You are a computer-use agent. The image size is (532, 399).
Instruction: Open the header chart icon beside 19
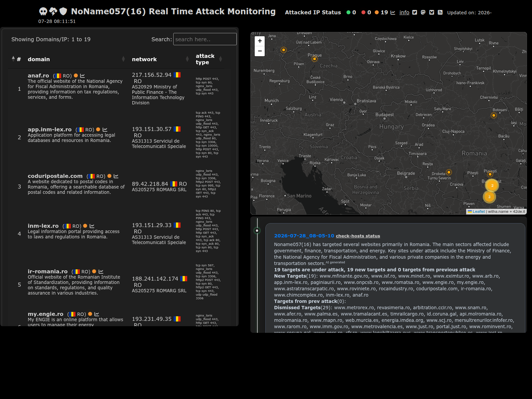(x=393, y=12)
